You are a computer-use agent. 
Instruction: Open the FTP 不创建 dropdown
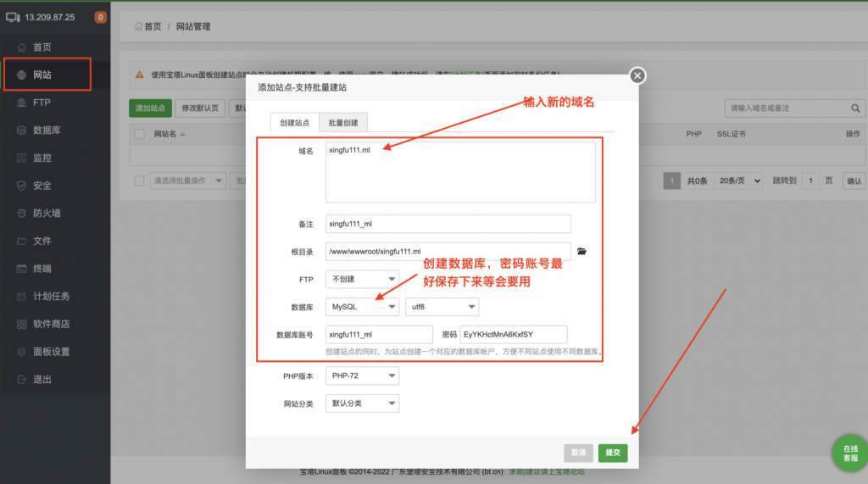(362, 279)
